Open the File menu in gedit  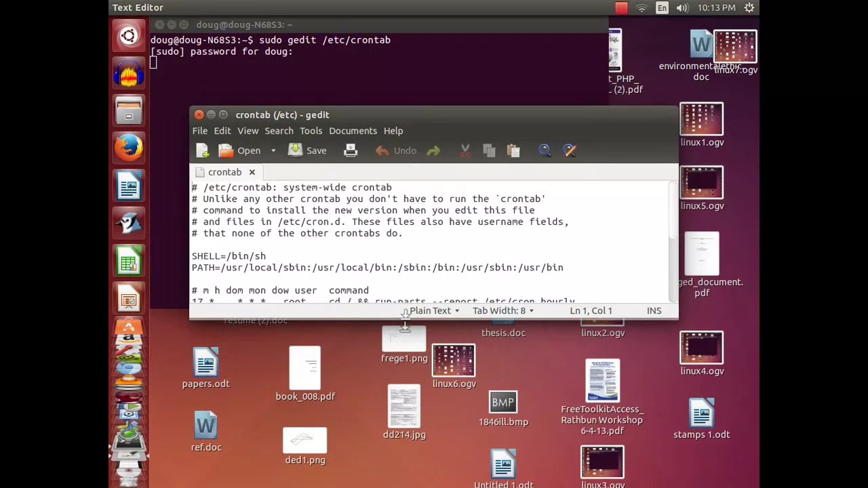click(199, 131)
